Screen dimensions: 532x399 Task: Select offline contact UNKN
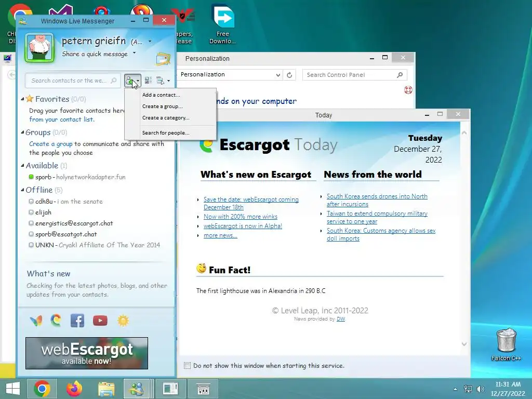pyautogui.click(x=95, y=245)
